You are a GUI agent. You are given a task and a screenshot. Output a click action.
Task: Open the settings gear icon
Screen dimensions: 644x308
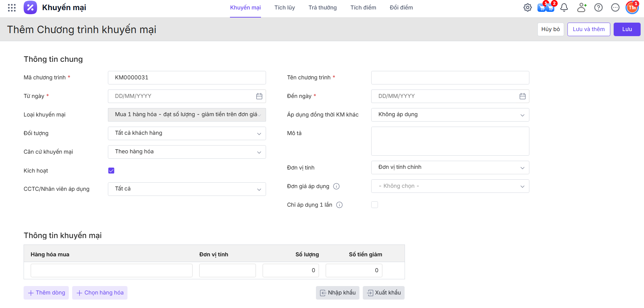click(527, 7)
